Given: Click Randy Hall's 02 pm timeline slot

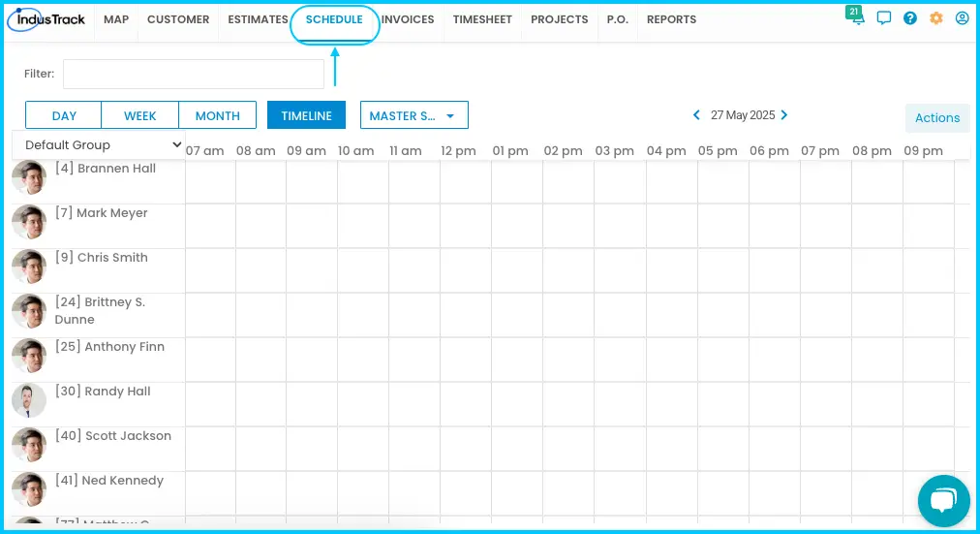Looking at the screenshot, I should [568, 404].
